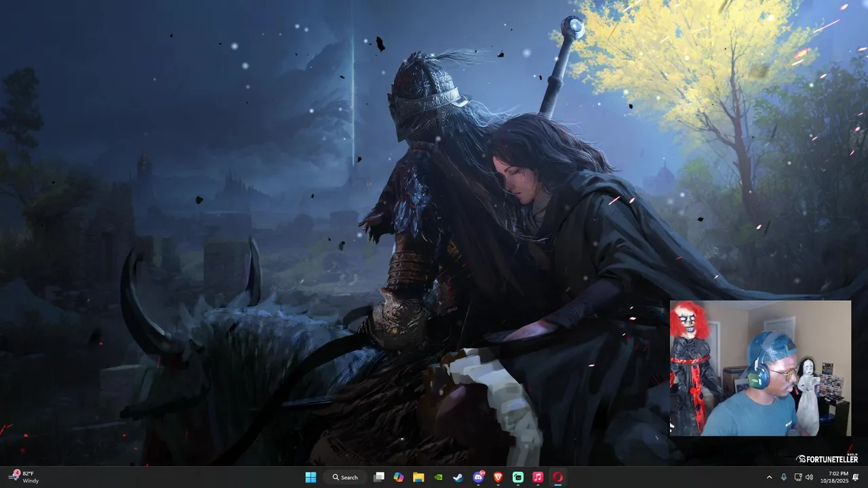The image size is (868, 488).
Task: Open Brave browser from the taskbar
Action: pyautogui.click(x=498, y=477)
